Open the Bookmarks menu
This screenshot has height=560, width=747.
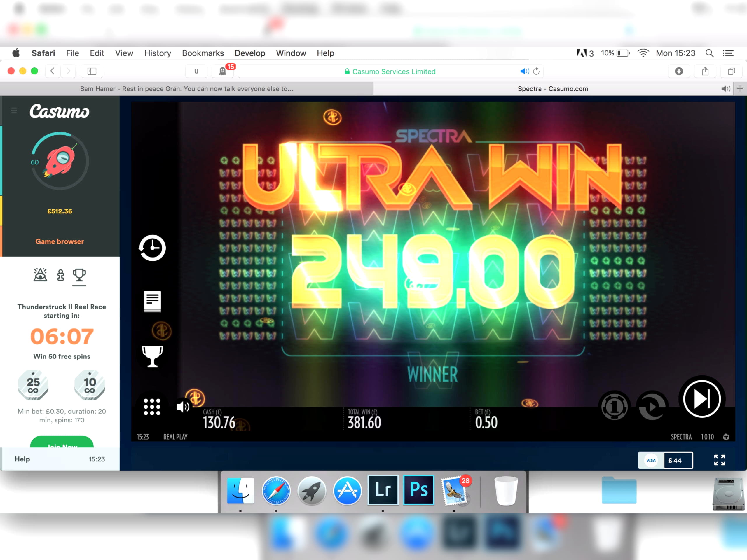pos(203,53)
